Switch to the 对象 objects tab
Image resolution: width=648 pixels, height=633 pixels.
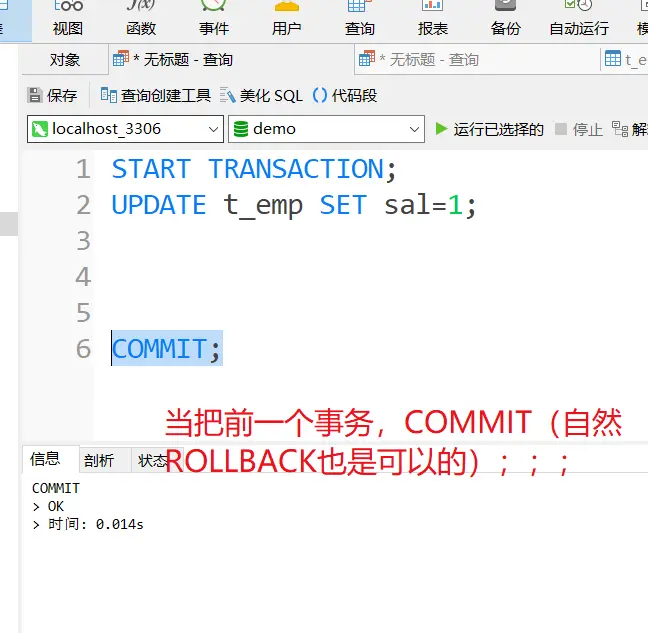tap(64, 60)
